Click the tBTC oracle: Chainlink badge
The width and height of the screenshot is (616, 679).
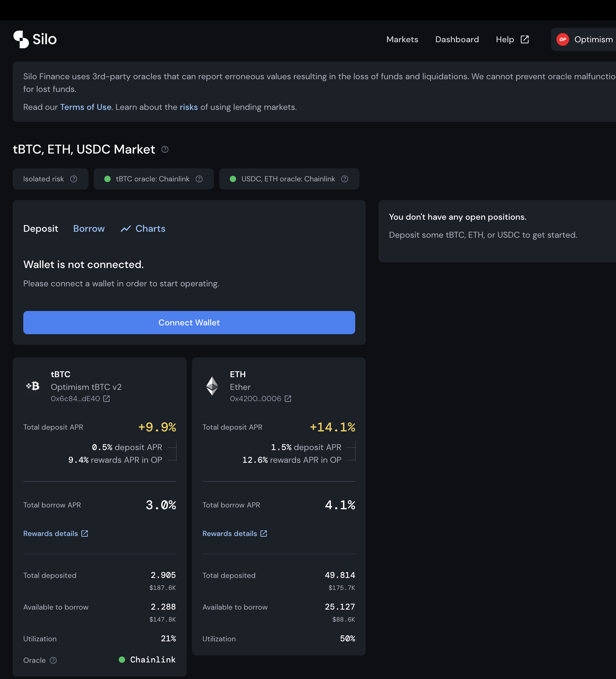154,179
